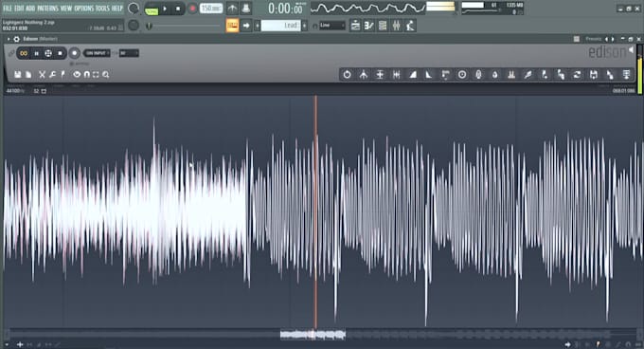Click the next pattern arrow after Lead
Image resolution: width=644 pixels, height=349 pixels.
tap(305, 26)
